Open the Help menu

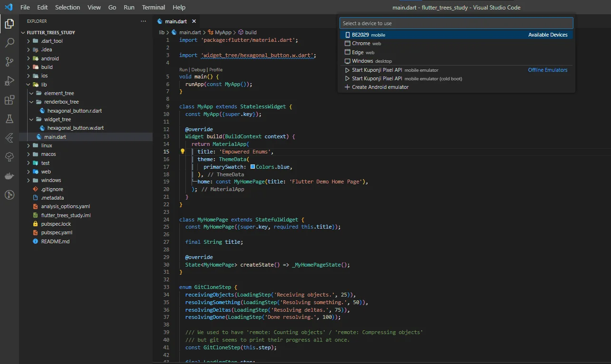tap(179, 7)
